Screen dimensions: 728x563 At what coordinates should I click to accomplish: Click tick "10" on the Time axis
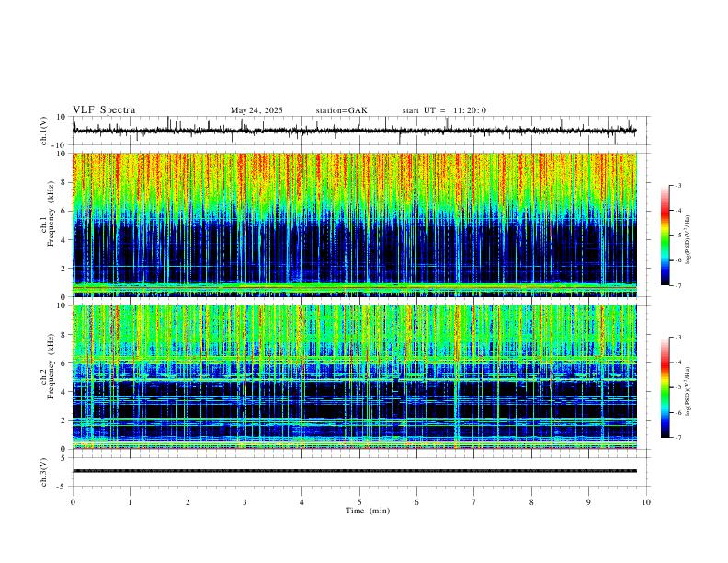(x=646, y=502)
